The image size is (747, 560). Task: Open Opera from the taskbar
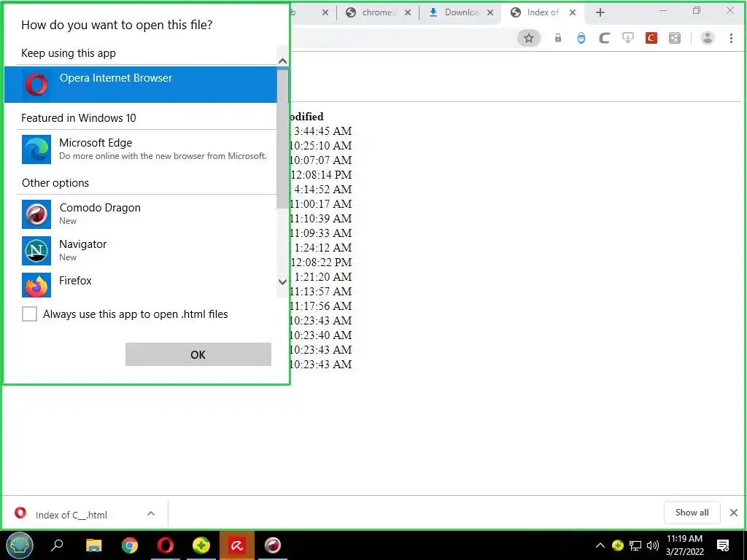click(x=166, y=545)
